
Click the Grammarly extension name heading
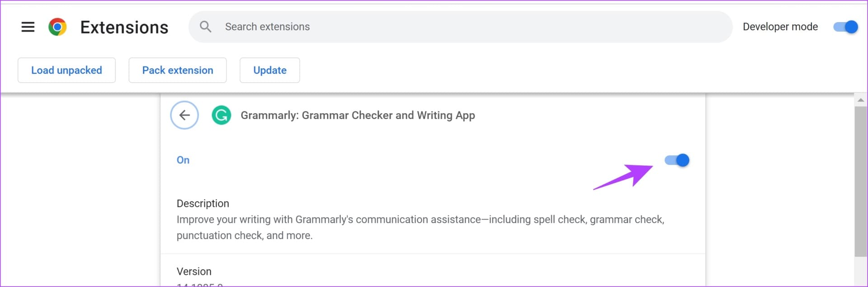[358, 115]
